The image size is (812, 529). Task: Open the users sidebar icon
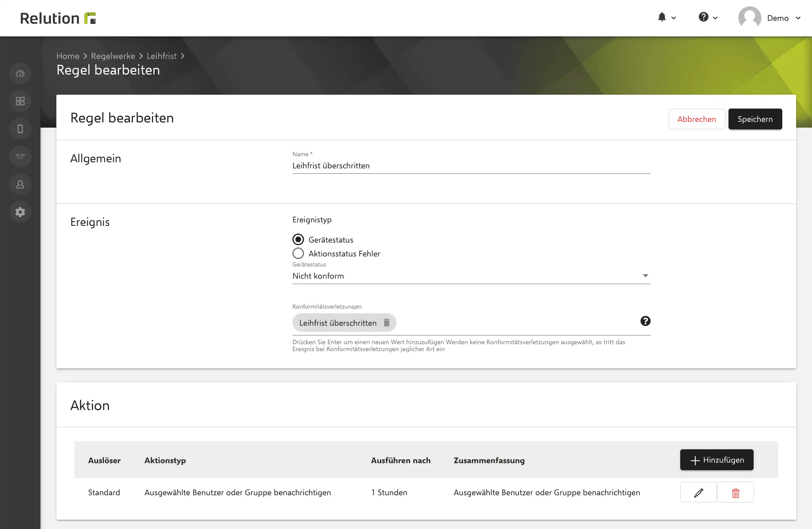coord(20,185)
